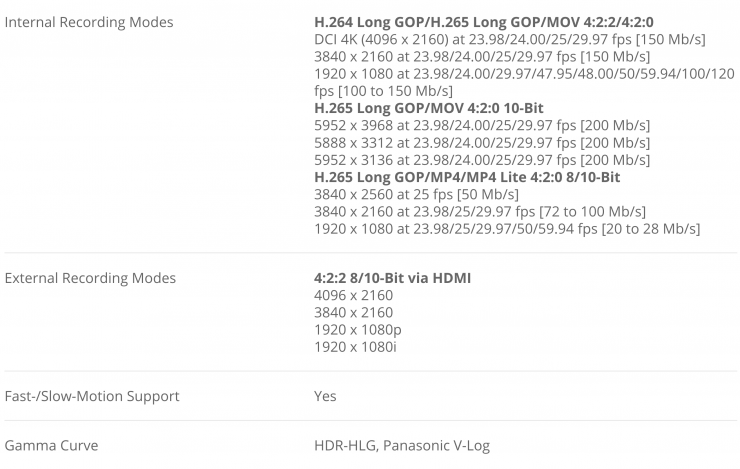The image size is (740, 469).
Task: Click the Internal Recording Modes label
Action: point(89,22)
